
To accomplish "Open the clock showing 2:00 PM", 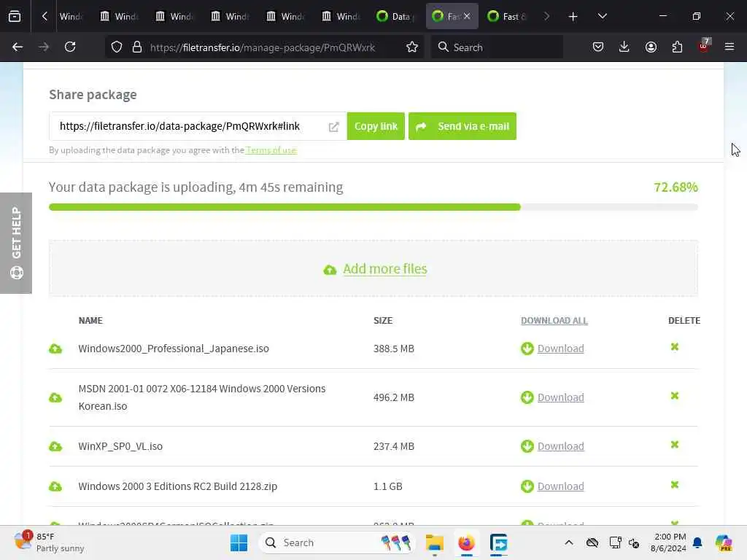I will [x=668, y=542].
